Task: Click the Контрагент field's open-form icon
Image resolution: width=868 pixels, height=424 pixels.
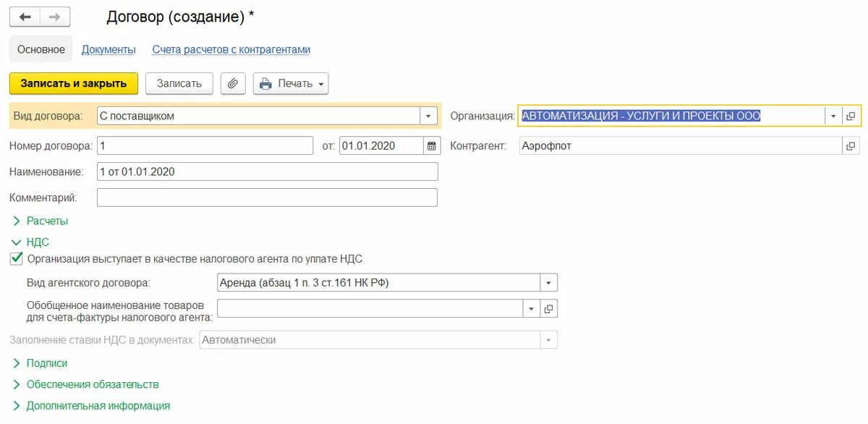Action: [851, 146]
